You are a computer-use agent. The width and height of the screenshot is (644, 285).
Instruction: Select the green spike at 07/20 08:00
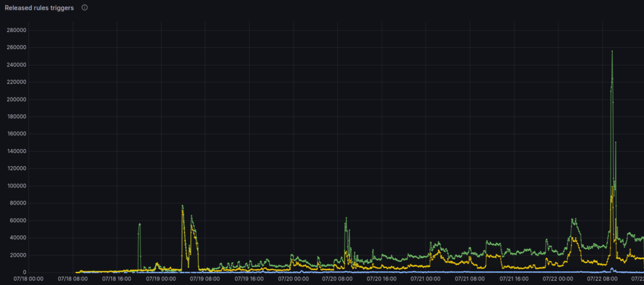(x=346, y=218)
